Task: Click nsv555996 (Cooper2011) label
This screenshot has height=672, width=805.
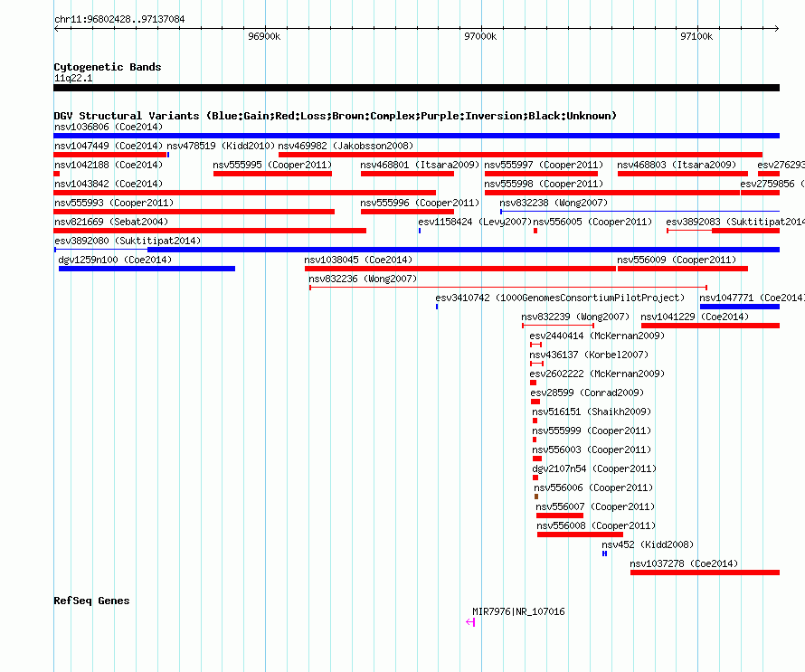Action: pyautogui.click(x=420, y=203)
